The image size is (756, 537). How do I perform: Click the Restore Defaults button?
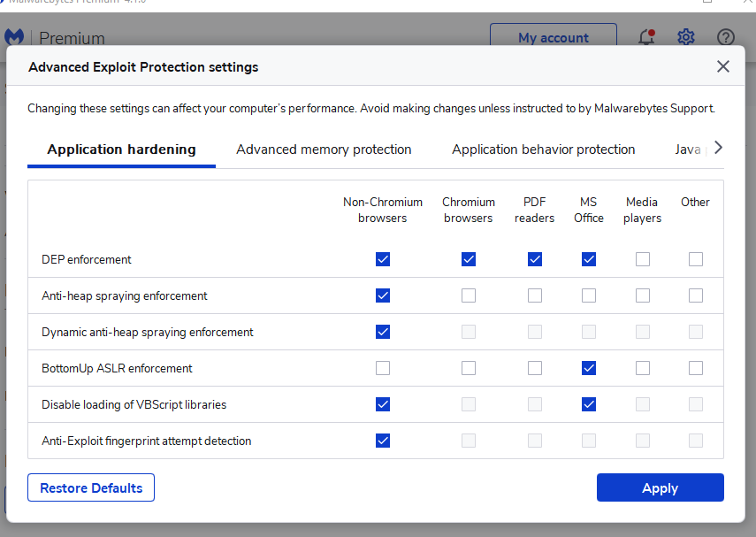[x=91, y=487]
